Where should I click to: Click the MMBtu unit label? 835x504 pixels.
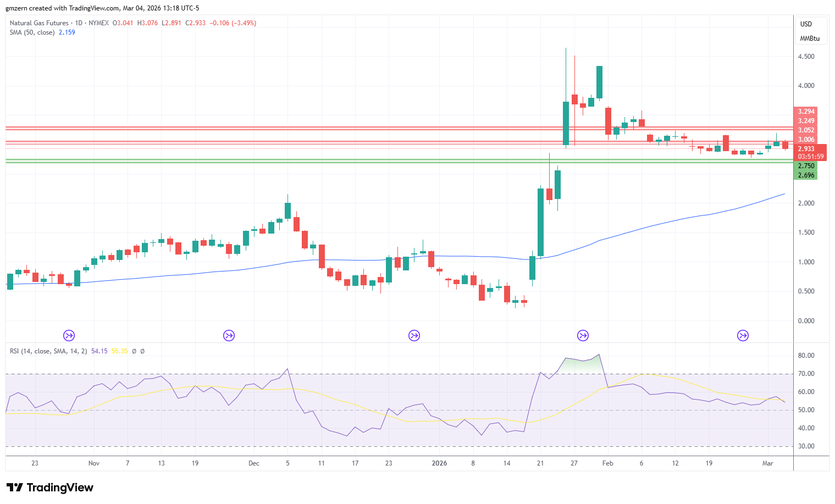[810, 38]
